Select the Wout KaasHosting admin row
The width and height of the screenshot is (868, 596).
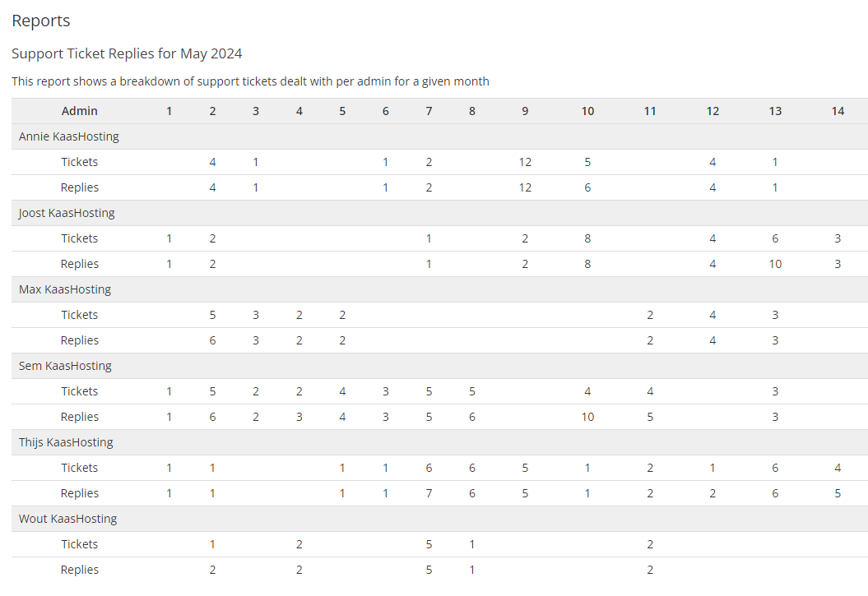68,519
